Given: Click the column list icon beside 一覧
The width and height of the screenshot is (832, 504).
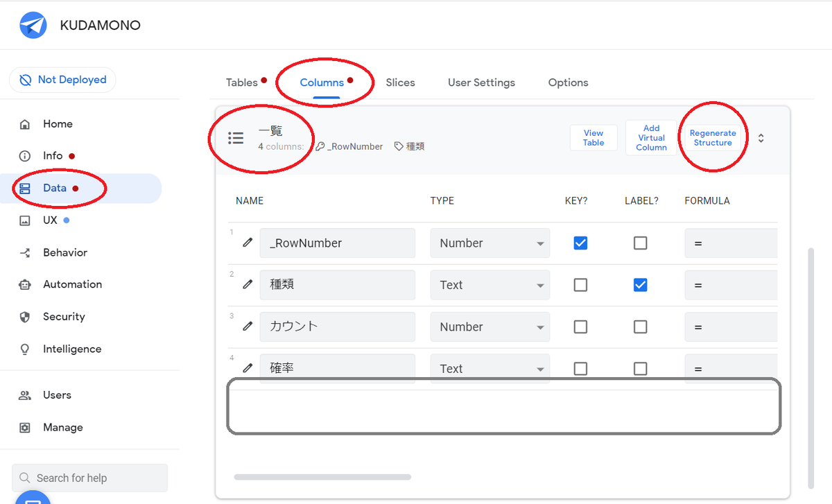Looking at the screenshot, I should tap(236, 137).
